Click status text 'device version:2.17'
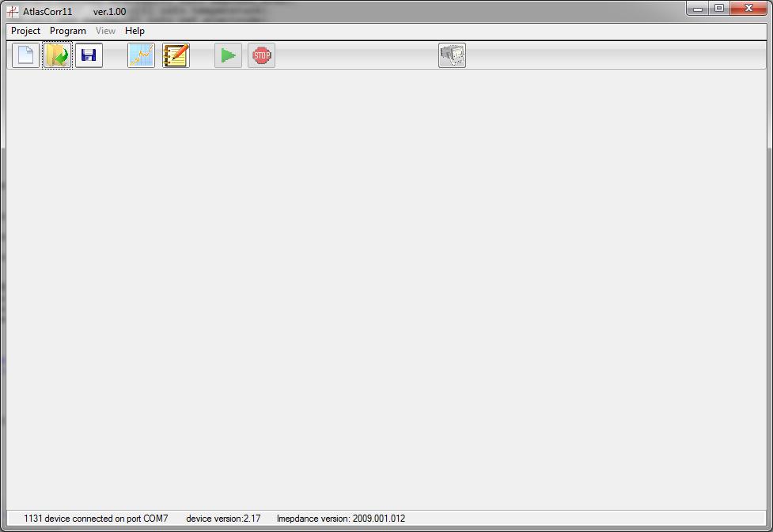Image resolution: width=773 pixels, height=532 pixels. click(x=223, y=519)
